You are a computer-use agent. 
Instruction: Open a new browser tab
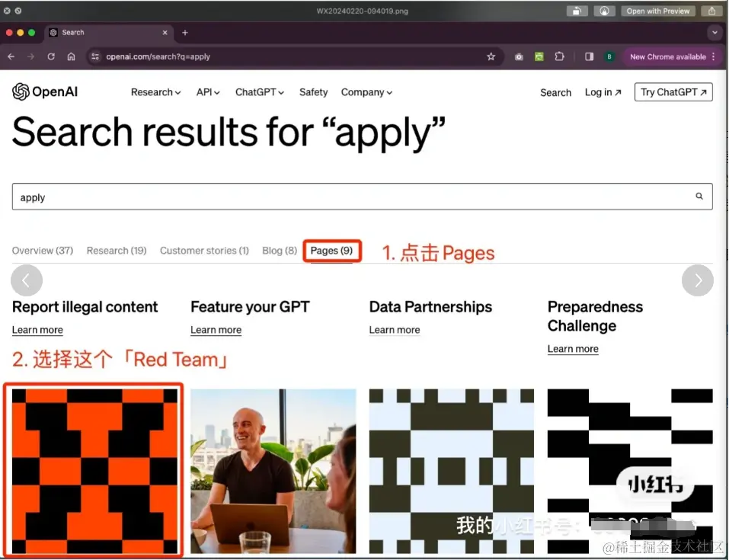pyautogui.click(x=185, y=33)
